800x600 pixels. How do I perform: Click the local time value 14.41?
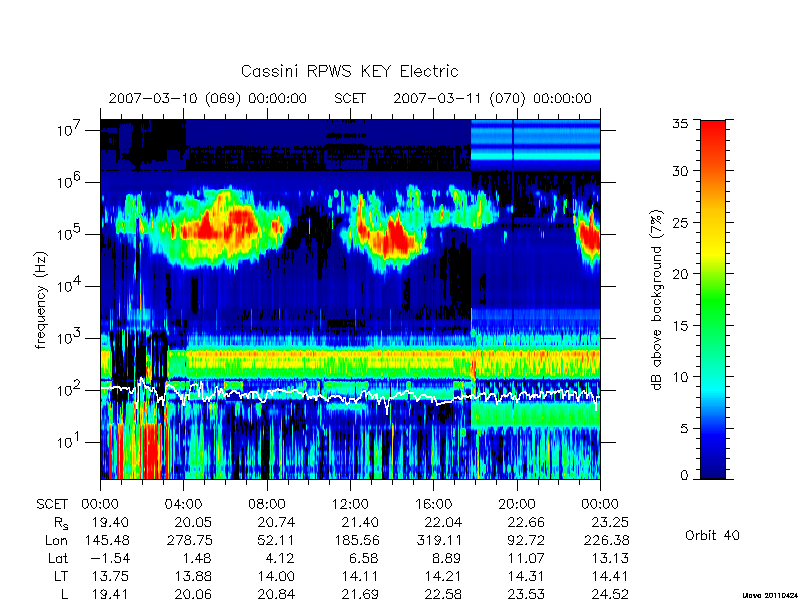(610, 576)
